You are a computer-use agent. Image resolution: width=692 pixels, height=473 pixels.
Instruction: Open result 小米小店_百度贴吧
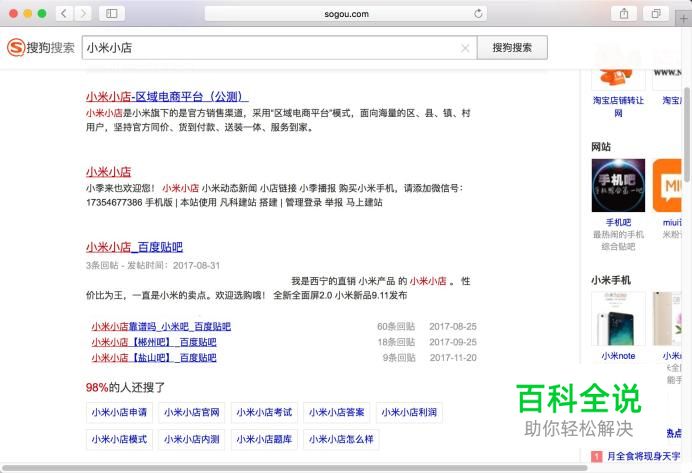pyautogui.click(x=134, y=247)
